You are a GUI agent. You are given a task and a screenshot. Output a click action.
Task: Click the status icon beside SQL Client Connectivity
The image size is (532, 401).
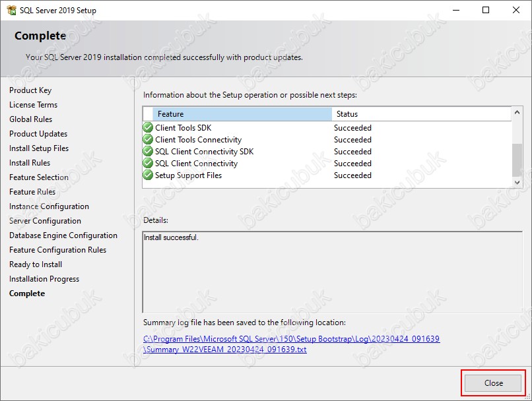tap(148, 164)
